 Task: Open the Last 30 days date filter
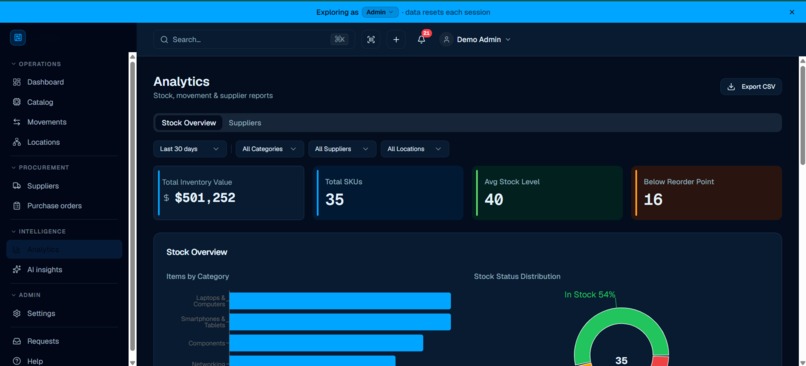coord(190,149)
